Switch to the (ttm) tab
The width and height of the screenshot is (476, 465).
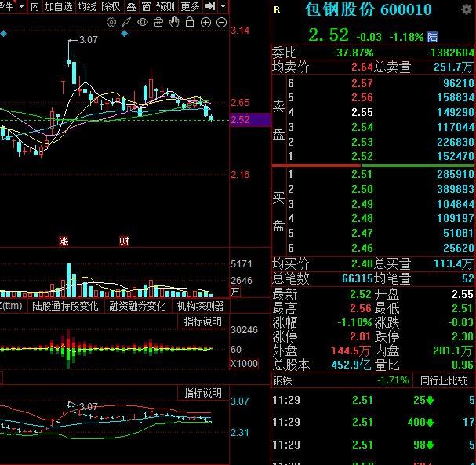(x=11, y=306)
